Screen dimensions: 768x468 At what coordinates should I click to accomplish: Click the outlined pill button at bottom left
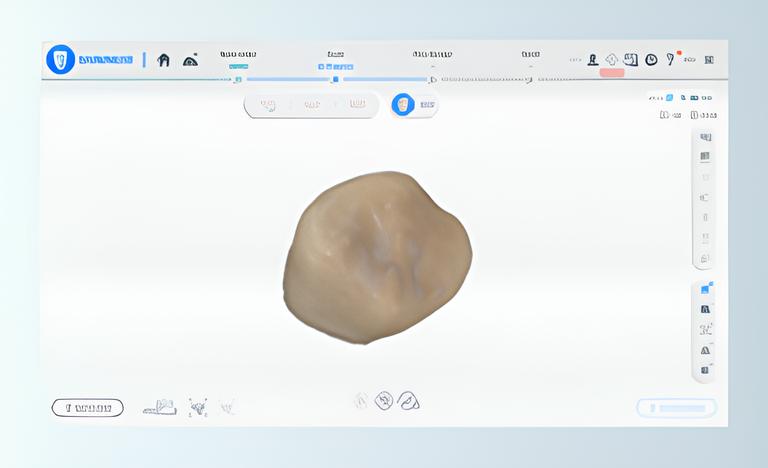click(87, 407)
